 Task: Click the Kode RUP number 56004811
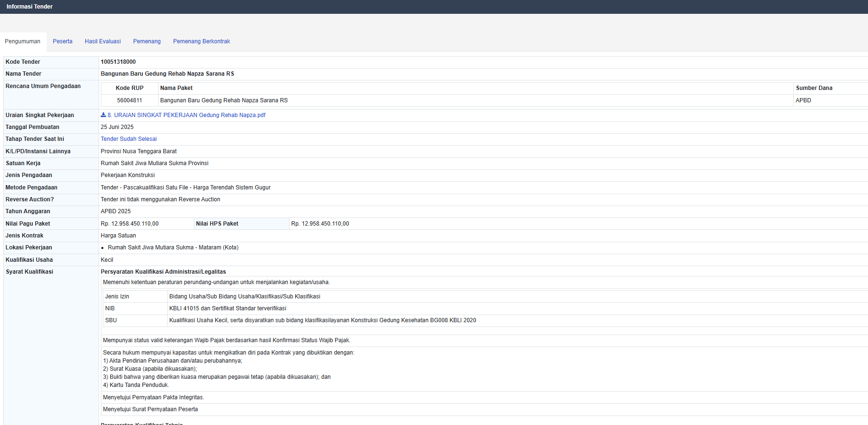tap(130, 100)
